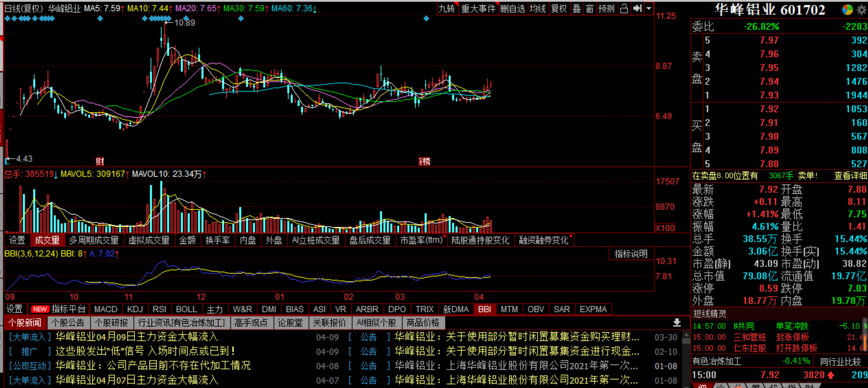Toggle the 九转 indicator button
The width and height of the screenshot is (868, 388).
click(447, 8)
